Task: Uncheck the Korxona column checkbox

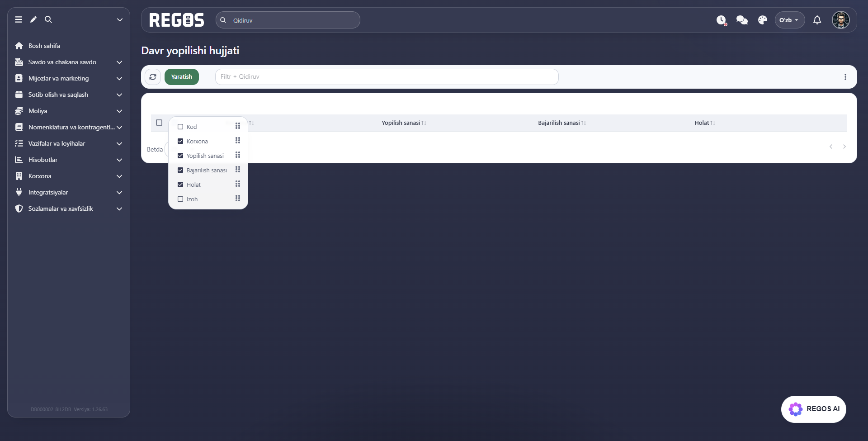Action: [180, 141]
